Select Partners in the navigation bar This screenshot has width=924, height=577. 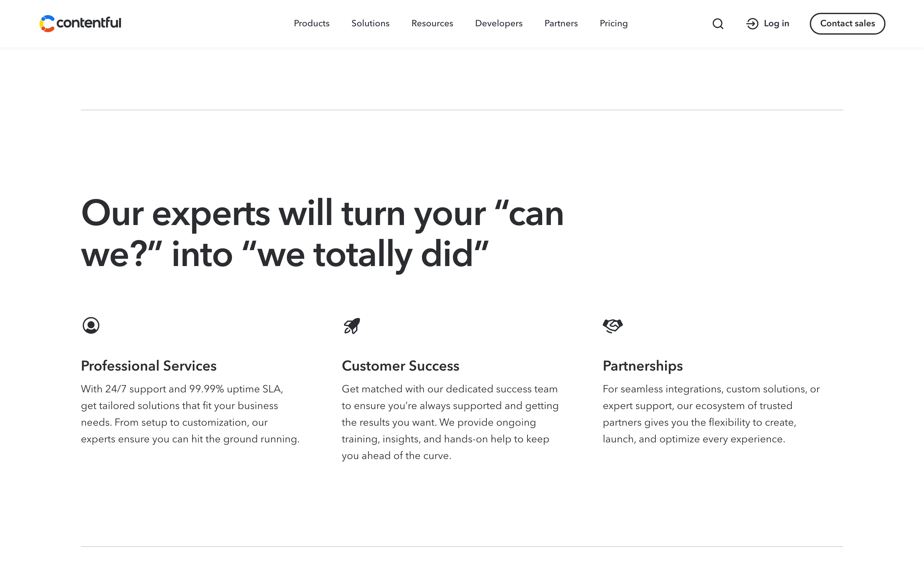coord(561,24)
